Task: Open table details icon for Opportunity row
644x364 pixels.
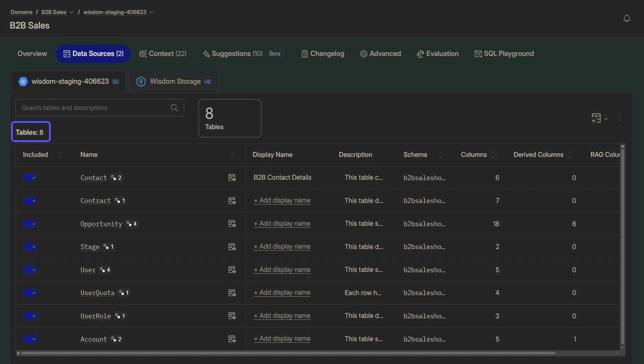Action: tap(232, 224)
